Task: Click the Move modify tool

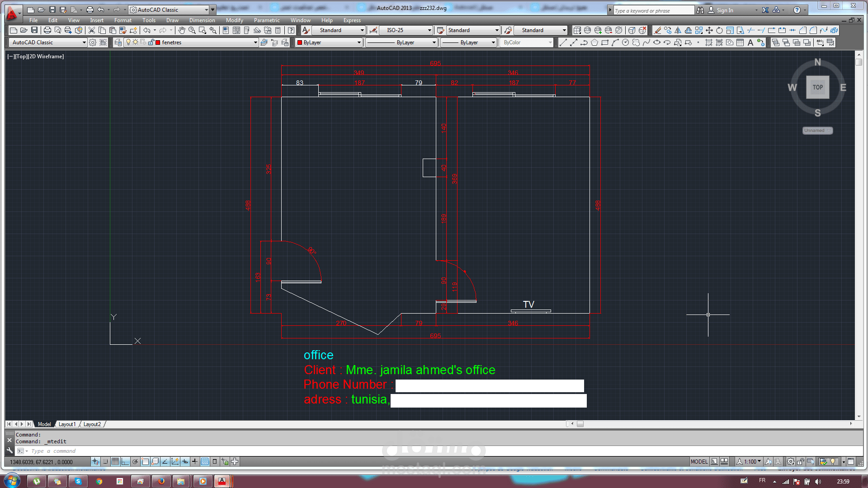Action: coord(709,30)
